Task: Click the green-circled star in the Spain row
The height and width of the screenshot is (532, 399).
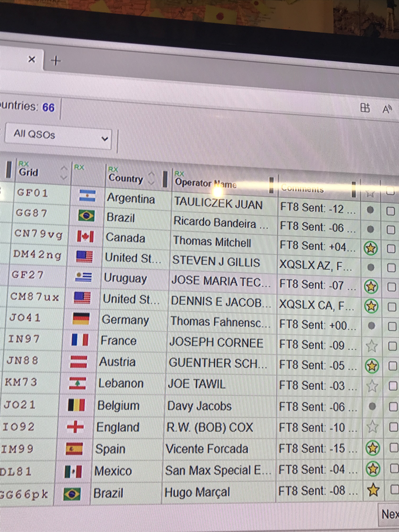Action: pos(372,448)
